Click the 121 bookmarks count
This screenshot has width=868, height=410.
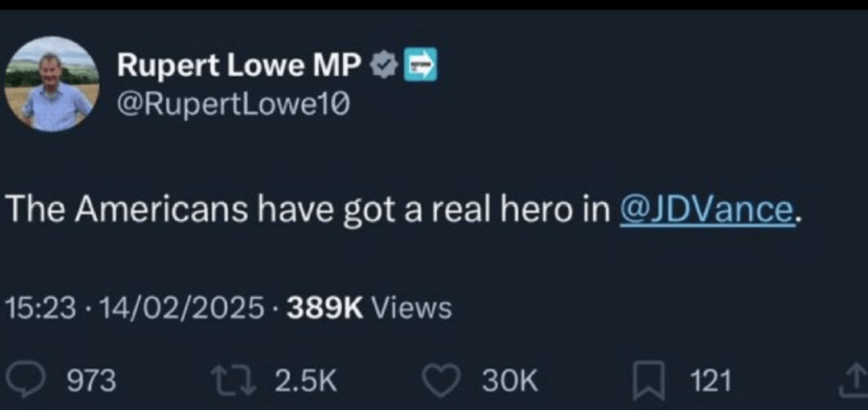point(711,381)
